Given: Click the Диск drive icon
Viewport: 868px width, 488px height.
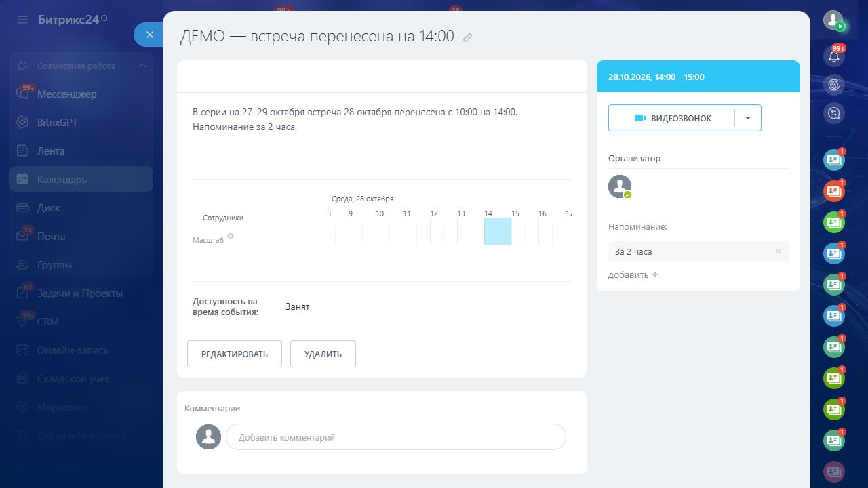Looking at the screenshot, I should [22, 208].
